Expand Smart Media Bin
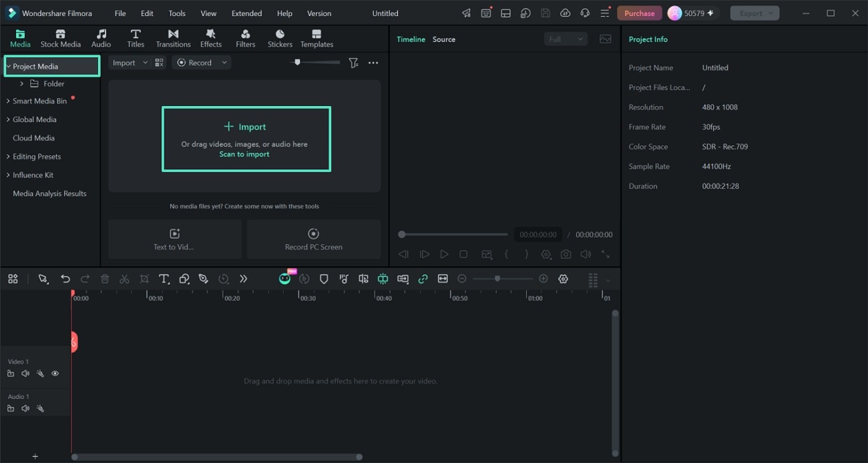Image resolution: width=868 pixels, height=463 pixels. [8, 101]
